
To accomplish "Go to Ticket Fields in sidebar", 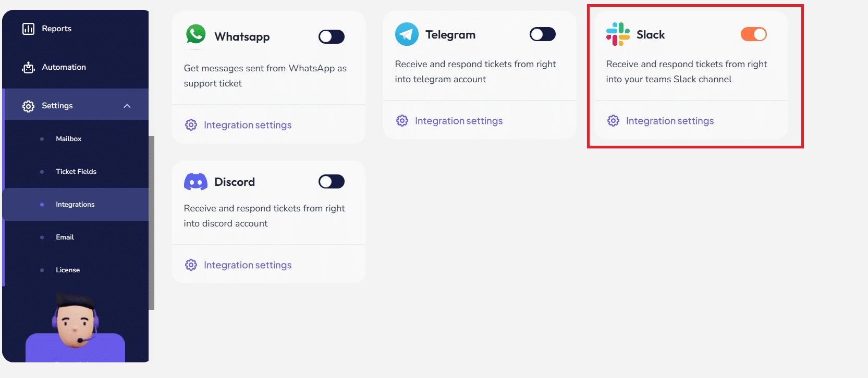I will pyautogui.click(x=76, y=171).
